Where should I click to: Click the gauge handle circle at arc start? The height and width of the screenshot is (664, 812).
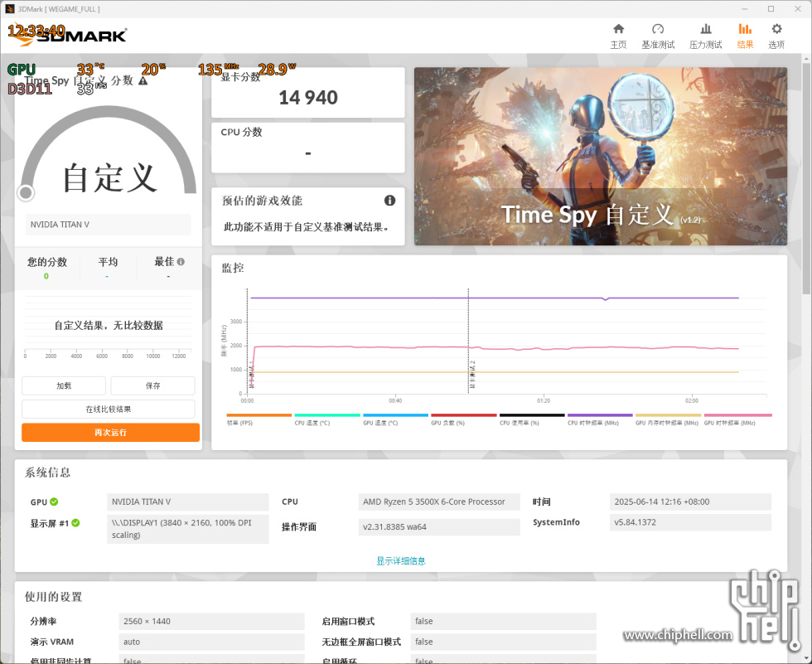tap(26, 193)
